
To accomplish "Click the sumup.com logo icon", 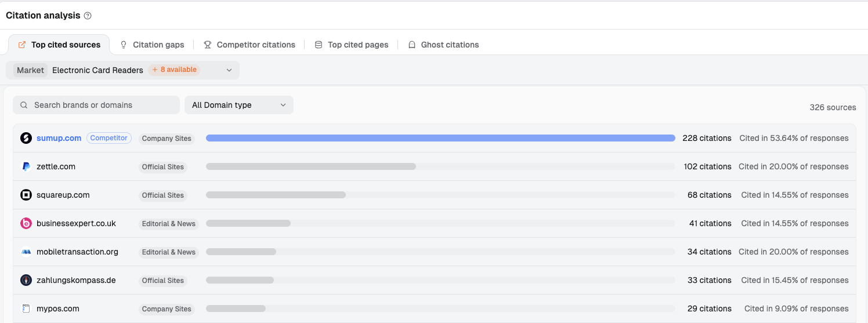I will [x=26, y=138].
